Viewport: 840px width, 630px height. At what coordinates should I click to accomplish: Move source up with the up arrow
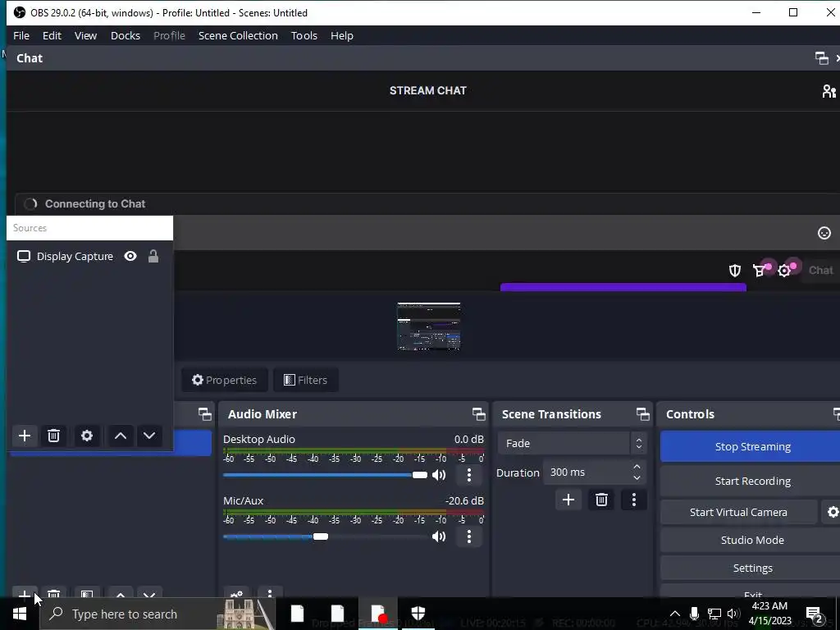121,436
